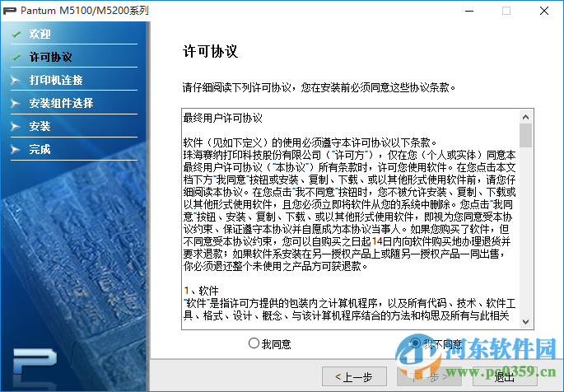Click the green checkmark beside 许可协议
Image resolution: width=564 pixels, height=392 pixels.
[16, 57]
